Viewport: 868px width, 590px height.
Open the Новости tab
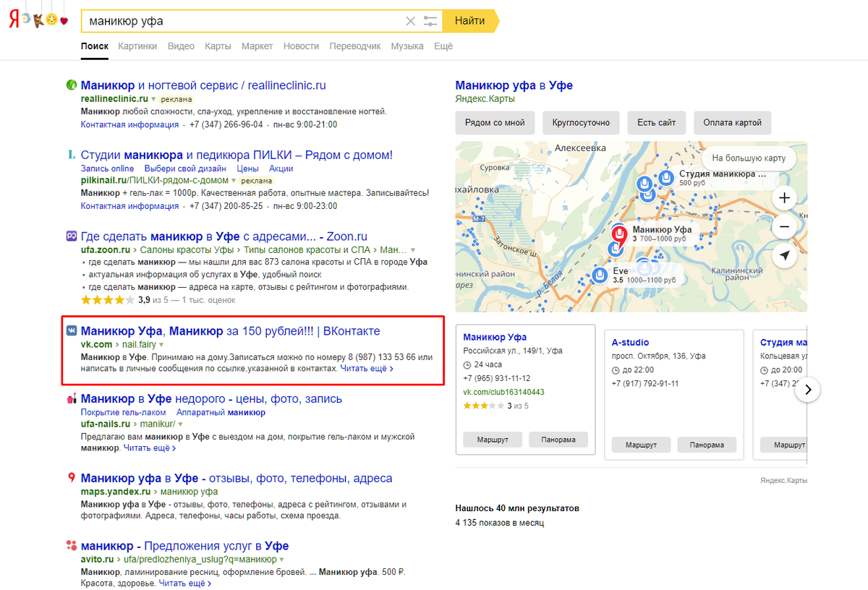pos(301,46)
